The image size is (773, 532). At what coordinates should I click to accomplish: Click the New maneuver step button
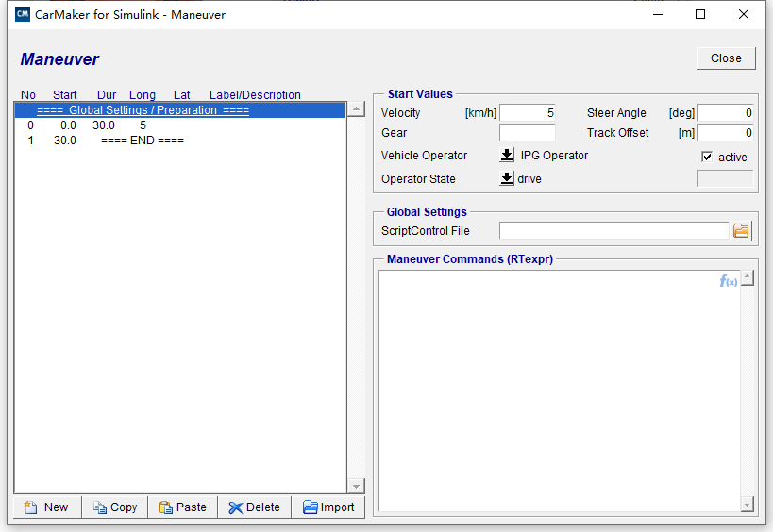(47, 507)
